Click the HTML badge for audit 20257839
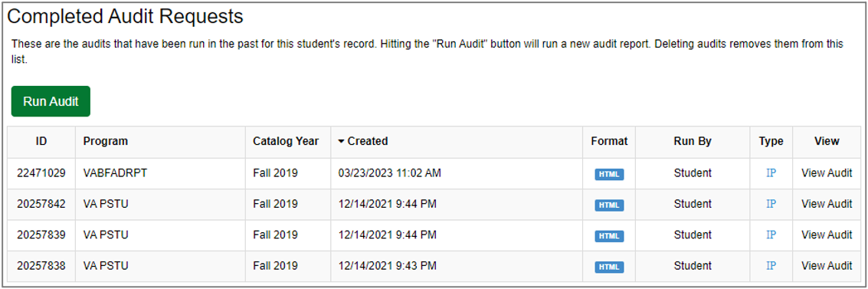 click(609, 236)
